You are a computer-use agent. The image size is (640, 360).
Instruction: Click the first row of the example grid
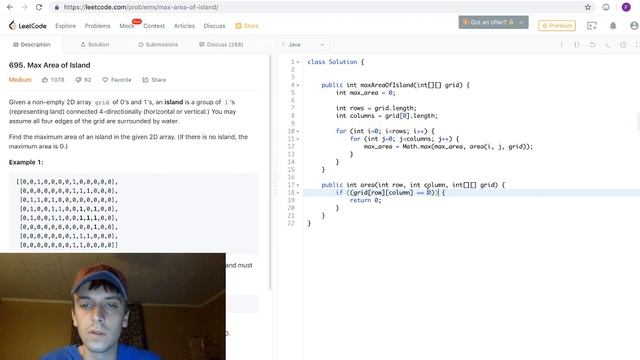pyautogui.click(x=67, y=182)
